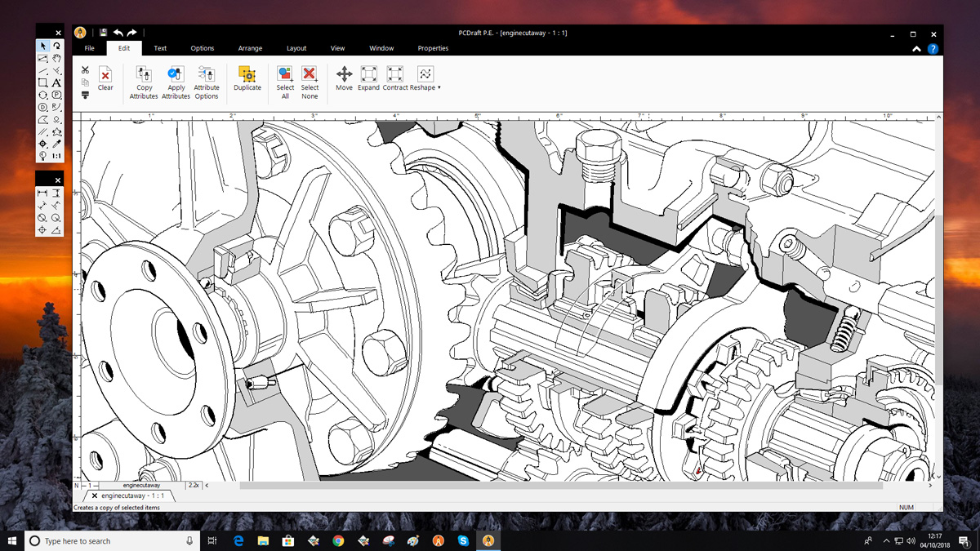The image size is (980, 551).
Task: Click the Copy Attributes icon
Action: click(x=144, y=74)
